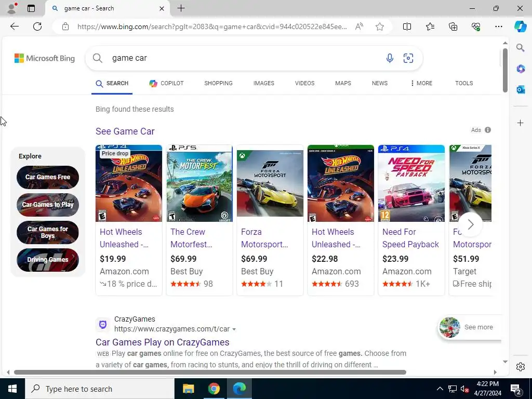532x399 pixels.
Task: Open Hot Wheels Unleashed $19.99 listing
Action: coord(129,220)
